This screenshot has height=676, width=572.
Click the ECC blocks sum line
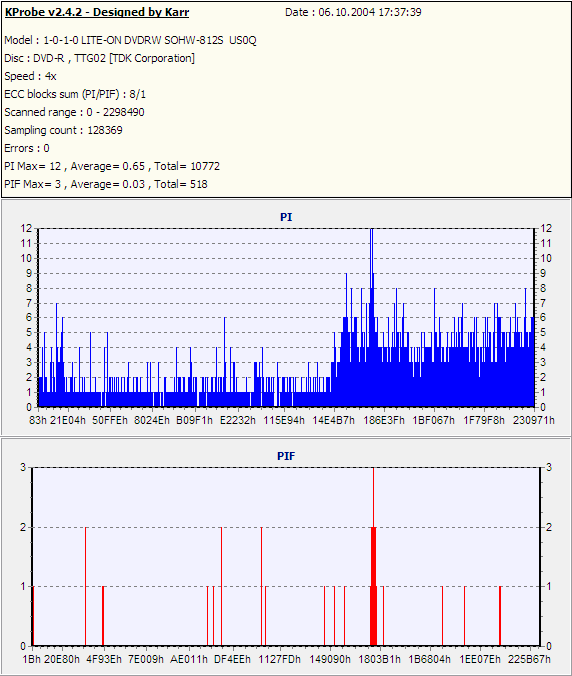[75, 94]
